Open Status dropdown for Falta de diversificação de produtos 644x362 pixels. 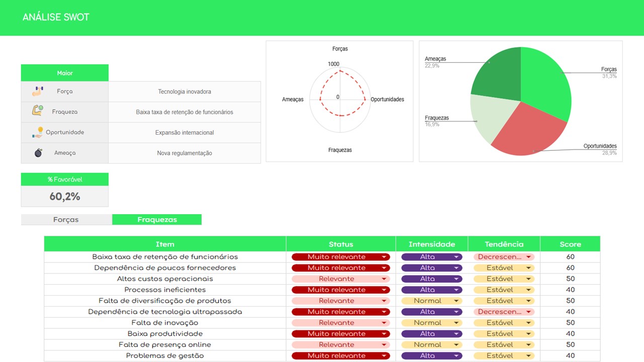[x=341, y=301]
